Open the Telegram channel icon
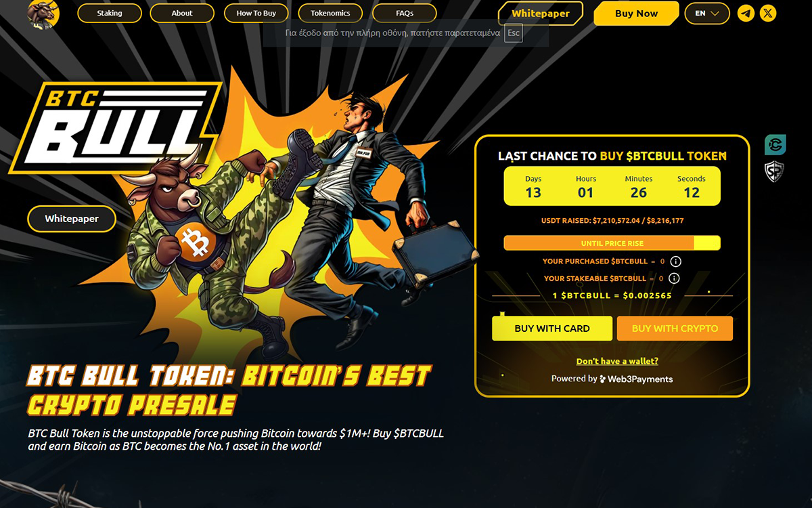Screen dimensions: 812x508 coord(746,13)
